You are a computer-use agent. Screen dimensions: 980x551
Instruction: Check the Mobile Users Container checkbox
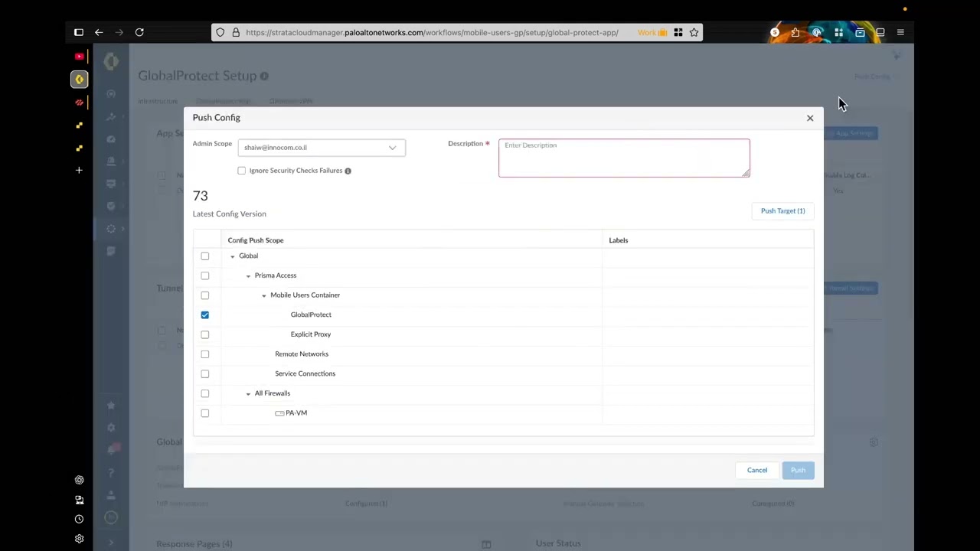pos(204,295)
